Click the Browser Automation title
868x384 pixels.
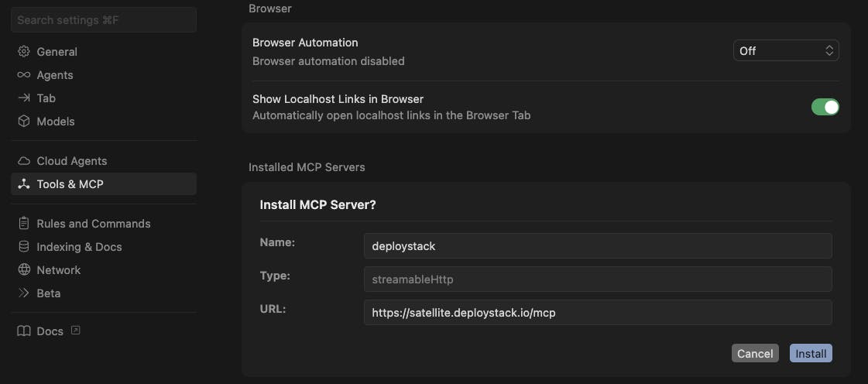[x=305, y=43]
